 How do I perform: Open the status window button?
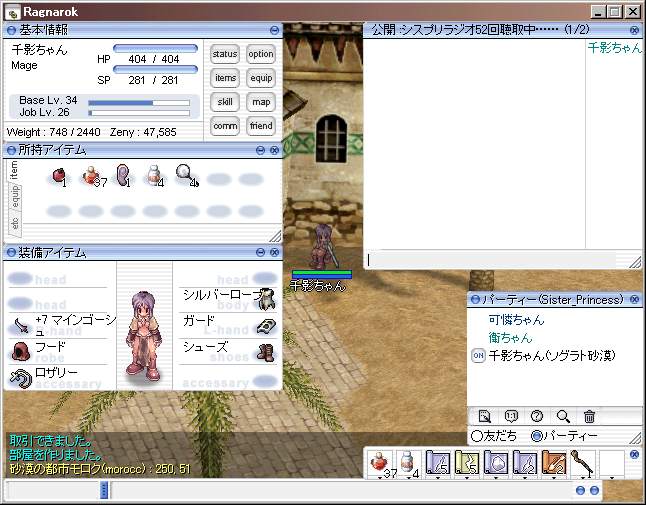pos(225,54)
